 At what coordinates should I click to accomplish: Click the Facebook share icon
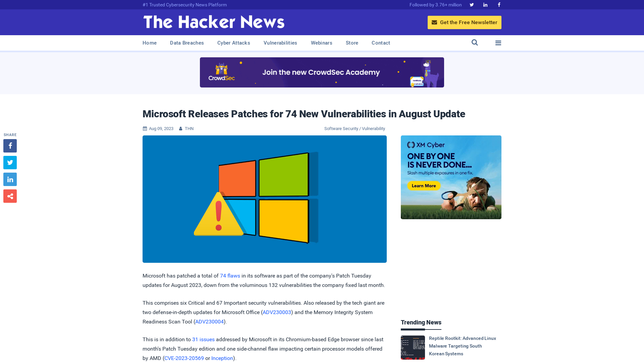[x=10, y=145]
